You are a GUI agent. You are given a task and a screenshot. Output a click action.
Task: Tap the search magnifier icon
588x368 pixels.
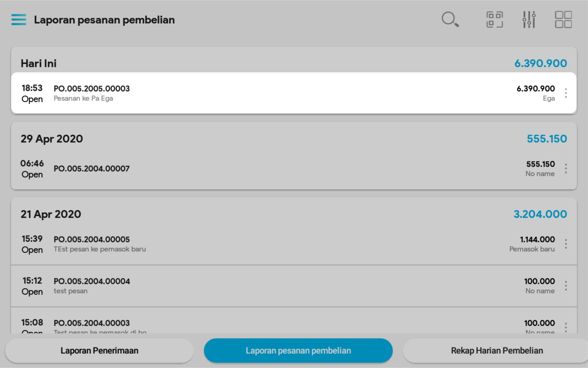point(450,19)
